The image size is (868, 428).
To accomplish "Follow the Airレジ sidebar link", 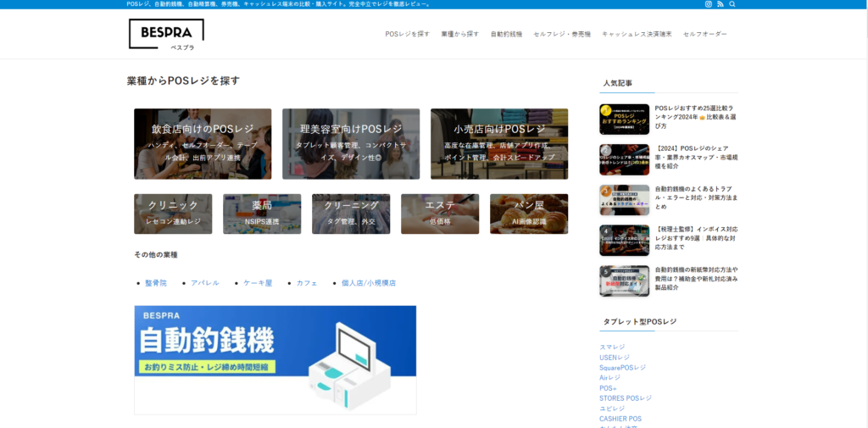I will click(609, 377).
